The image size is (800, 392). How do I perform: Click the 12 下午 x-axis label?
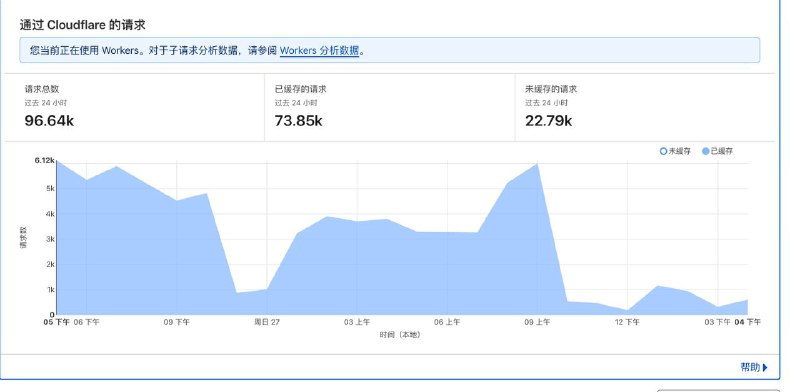(627, 322)
